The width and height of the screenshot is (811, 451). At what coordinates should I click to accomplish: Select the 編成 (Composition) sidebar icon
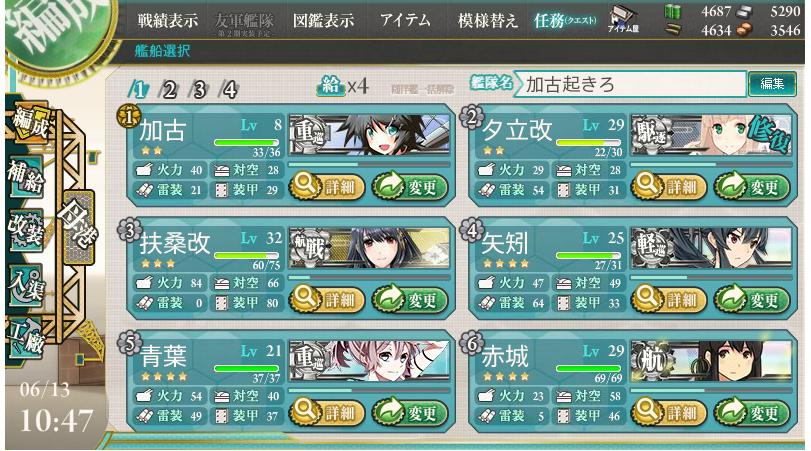click(x=30, y=123)
